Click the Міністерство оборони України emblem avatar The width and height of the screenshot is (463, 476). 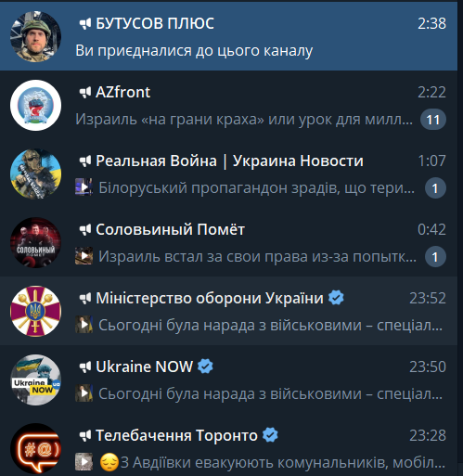35,312
